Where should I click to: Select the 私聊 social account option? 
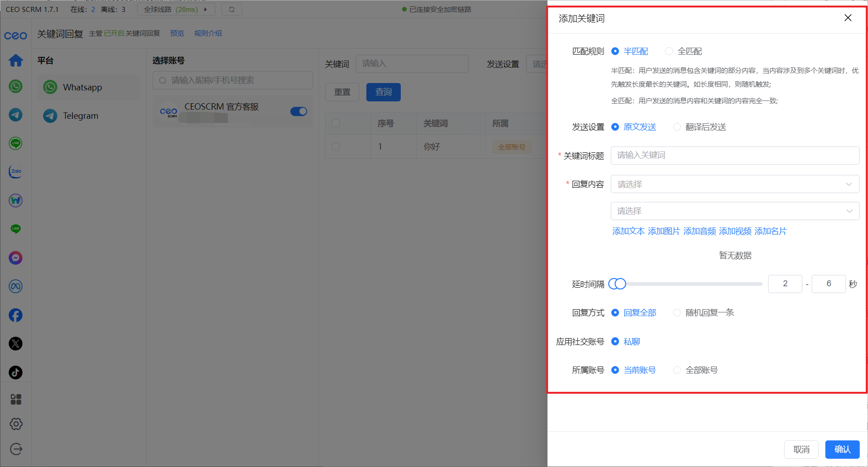point(626,342)
